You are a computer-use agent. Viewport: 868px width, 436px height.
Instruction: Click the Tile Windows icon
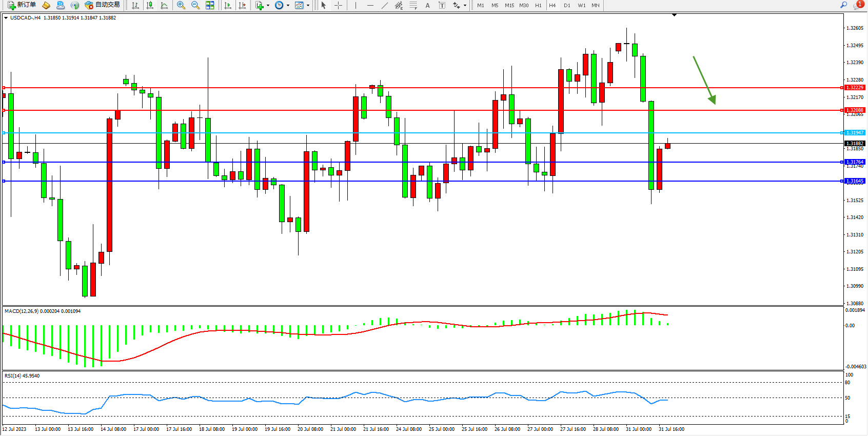(x=210, y=5)
